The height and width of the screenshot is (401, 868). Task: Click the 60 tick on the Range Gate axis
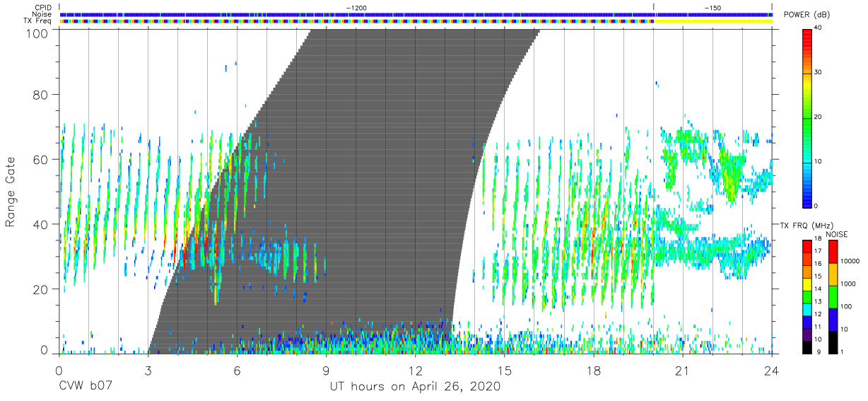tap(40, 159)
